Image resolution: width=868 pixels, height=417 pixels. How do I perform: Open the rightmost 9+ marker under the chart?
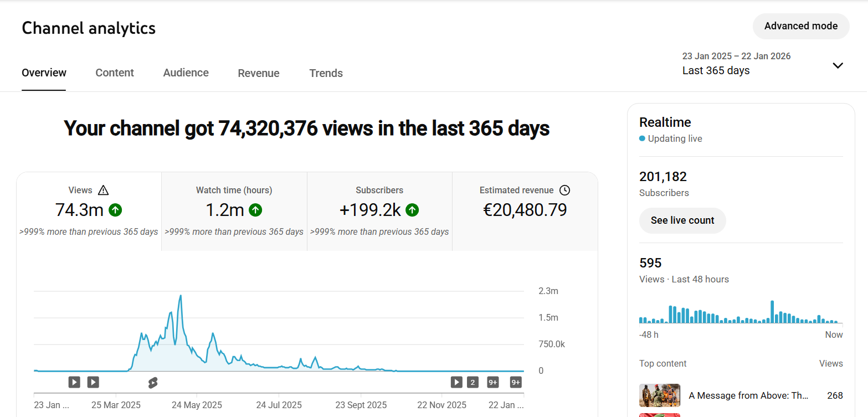click(x=516, y=382)
